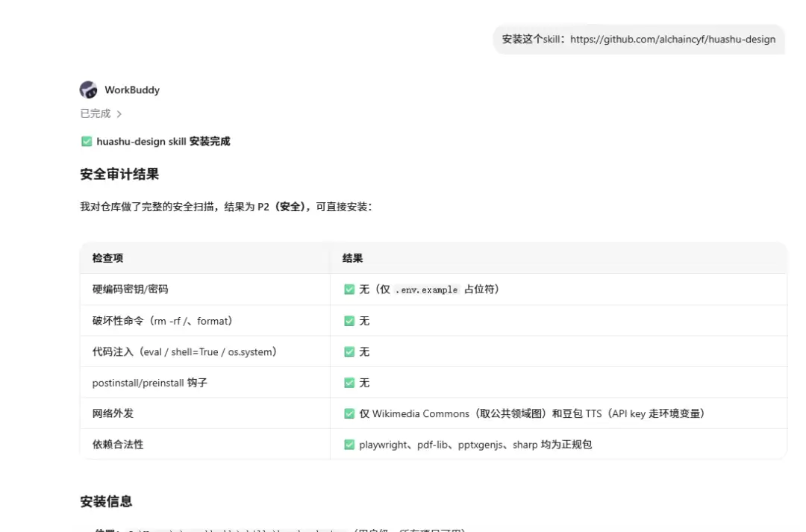Click the 检查项 table column header

tap(107, 258)
